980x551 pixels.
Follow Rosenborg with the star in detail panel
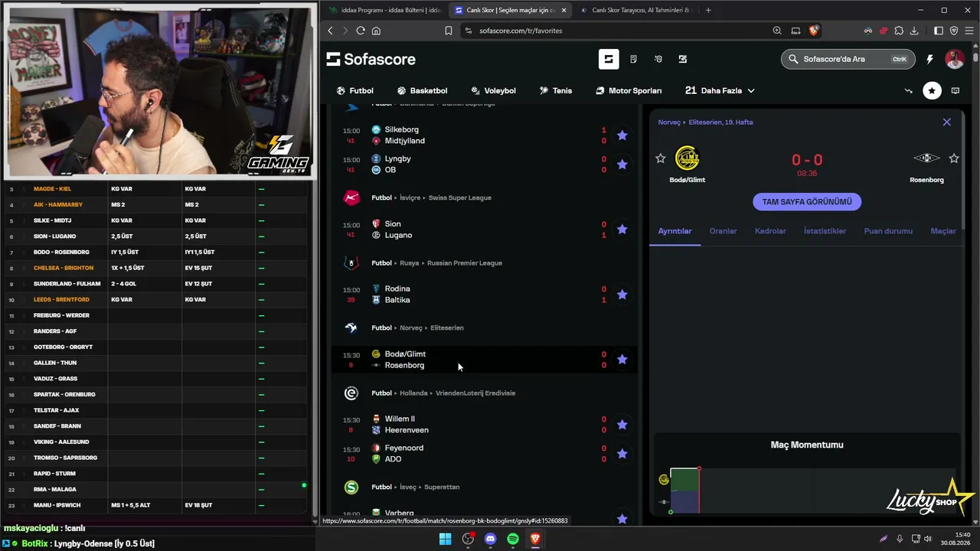point(954,158)
